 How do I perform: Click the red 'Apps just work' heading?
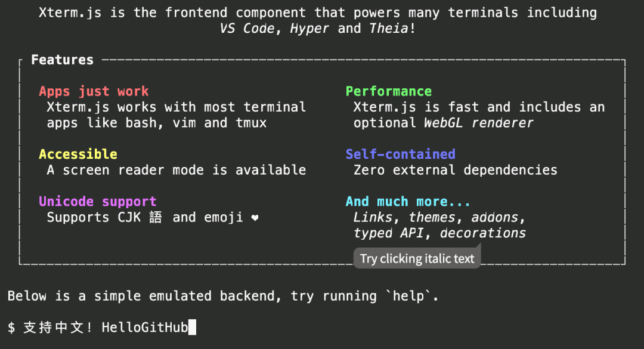click(x=94, y=91)
